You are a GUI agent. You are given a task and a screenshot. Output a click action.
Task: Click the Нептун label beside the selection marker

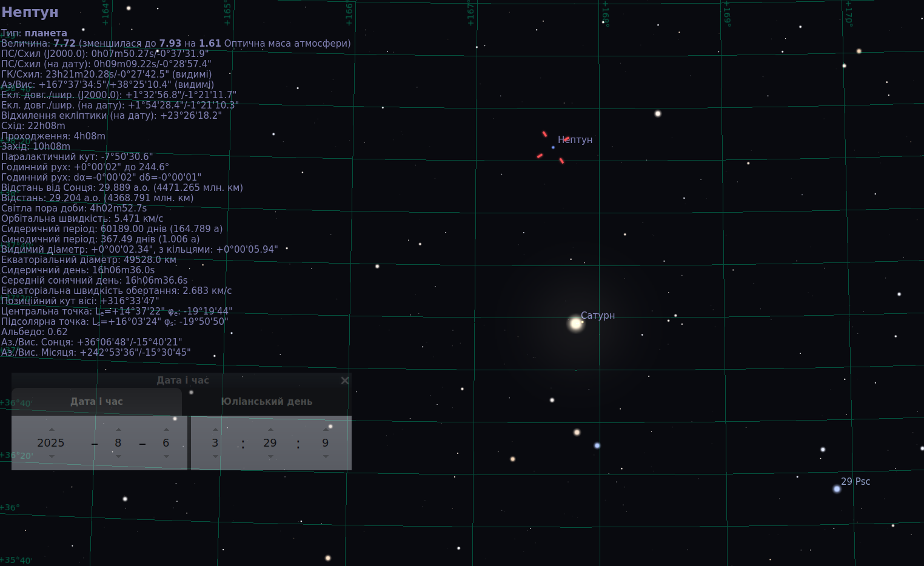pos(575,139)
